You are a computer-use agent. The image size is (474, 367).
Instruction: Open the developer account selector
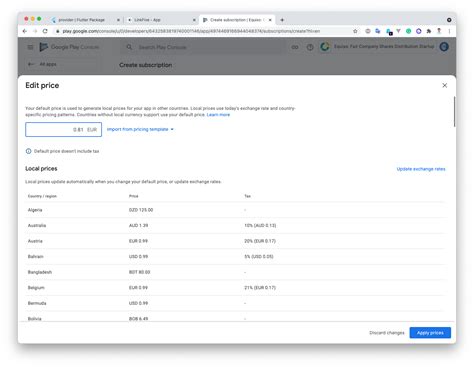click(x=377, y=47)
